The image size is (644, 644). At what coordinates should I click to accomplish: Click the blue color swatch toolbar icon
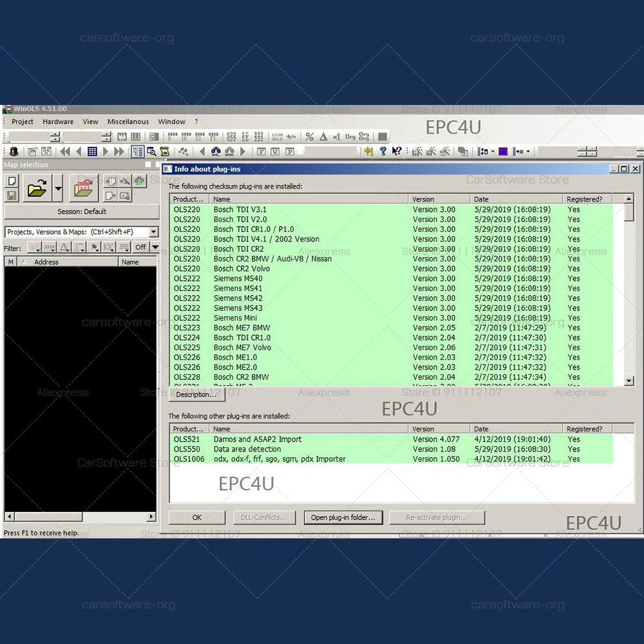coord(503,152)
